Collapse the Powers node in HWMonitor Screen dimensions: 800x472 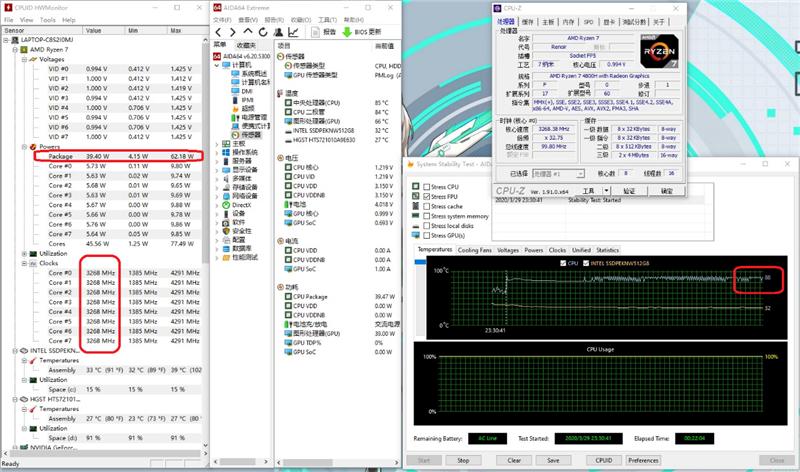tap(23, 146)
